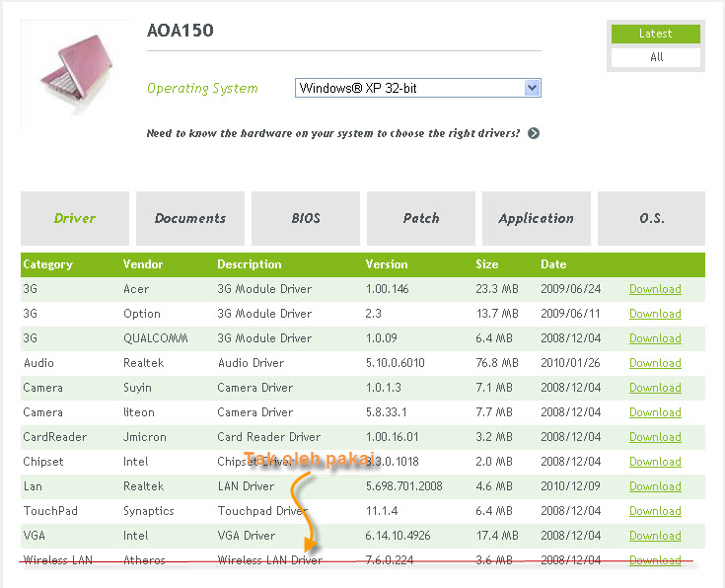Viewport: 725px width, 588px height.
Task: Download the liteon Camera Driver
Action: [655, 412]
